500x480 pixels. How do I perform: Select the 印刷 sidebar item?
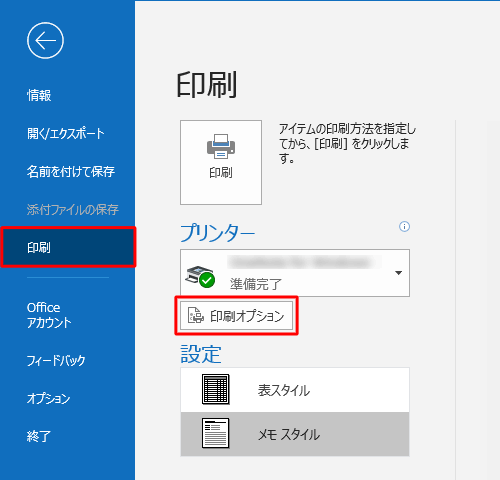pyautogui.click(x=68, y=247)
